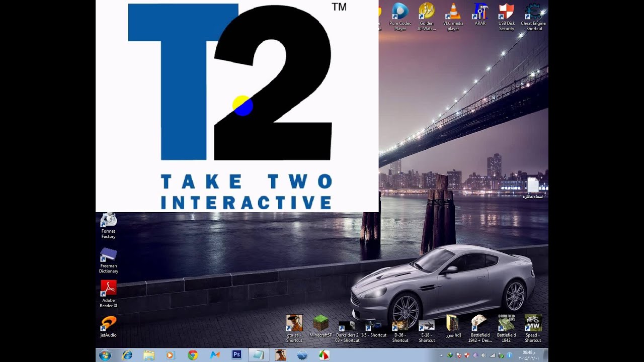Select the Battlefield 1942 tank shortcut
644x362 pixels.
click(506, 329)
